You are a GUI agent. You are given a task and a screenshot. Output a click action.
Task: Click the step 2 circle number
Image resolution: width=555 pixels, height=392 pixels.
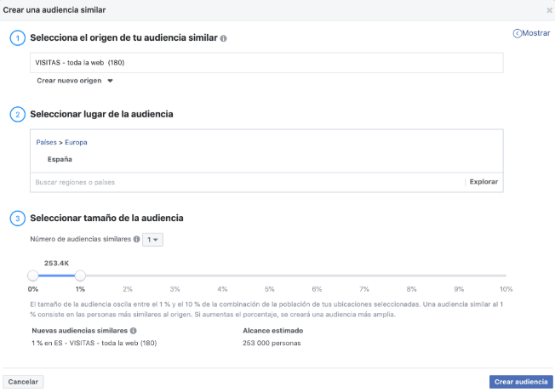pyautogui.click(x=17, y=114)
